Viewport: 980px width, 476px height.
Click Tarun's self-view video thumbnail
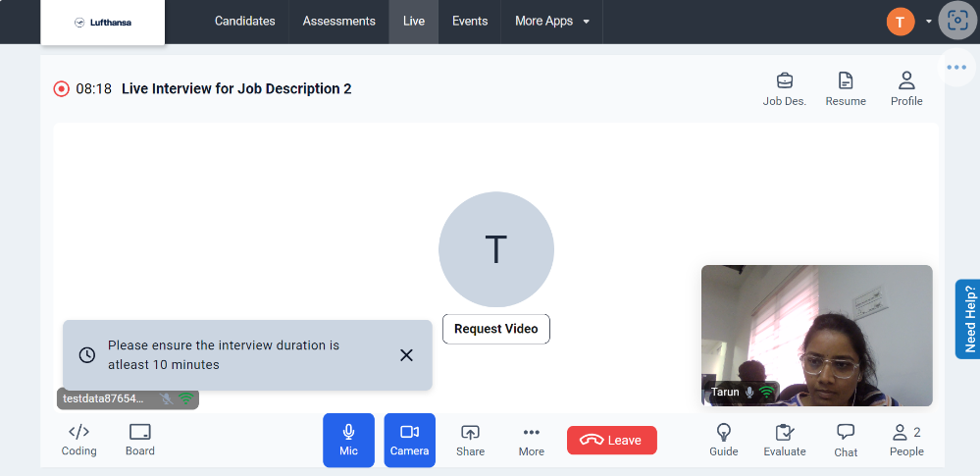pos(817,336)
